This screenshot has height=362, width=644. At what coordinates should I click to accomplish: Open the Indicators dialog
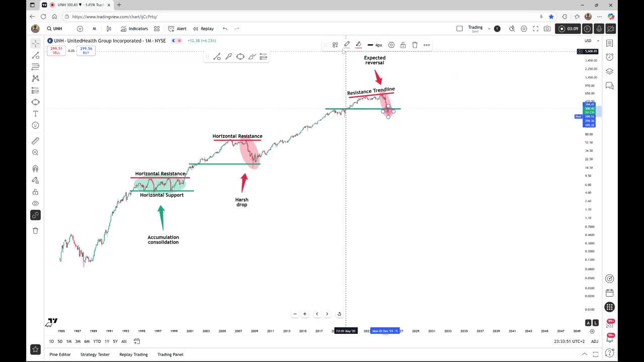point(134,29)
